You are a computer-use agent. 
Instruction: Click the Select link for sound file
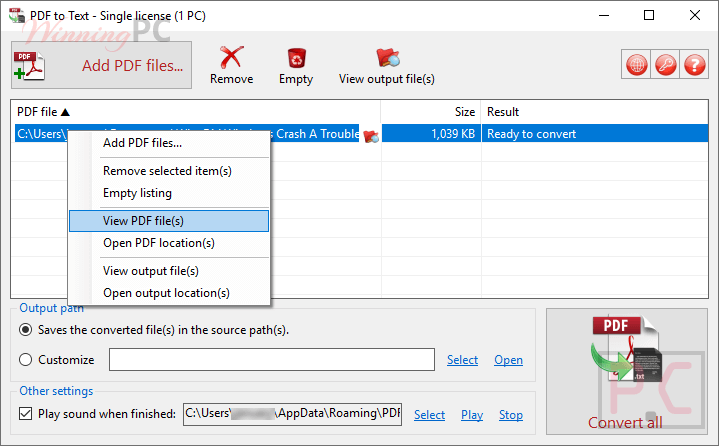(429, 415)
